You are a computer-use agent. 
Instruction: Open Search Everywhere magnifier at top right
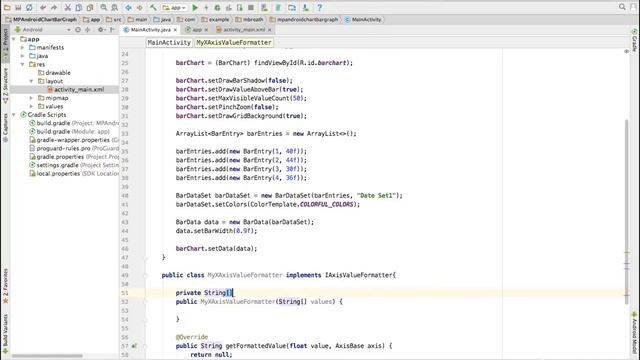pyautogui.click(x=622, y=7)
